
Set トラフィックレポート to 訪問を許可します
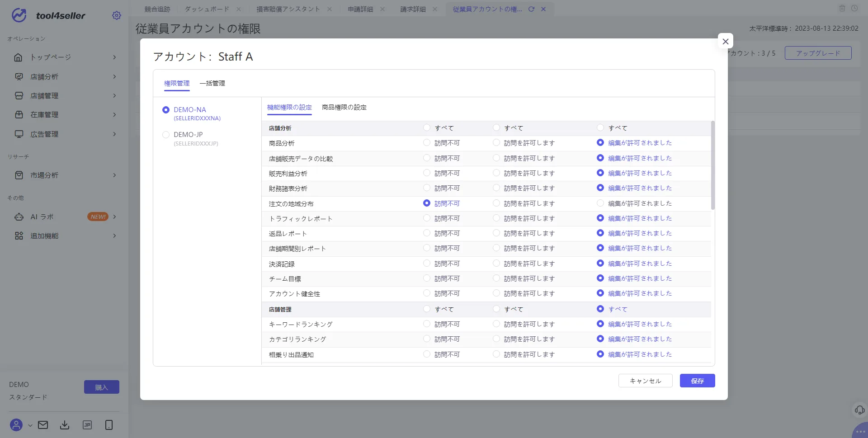coord(496,218)
